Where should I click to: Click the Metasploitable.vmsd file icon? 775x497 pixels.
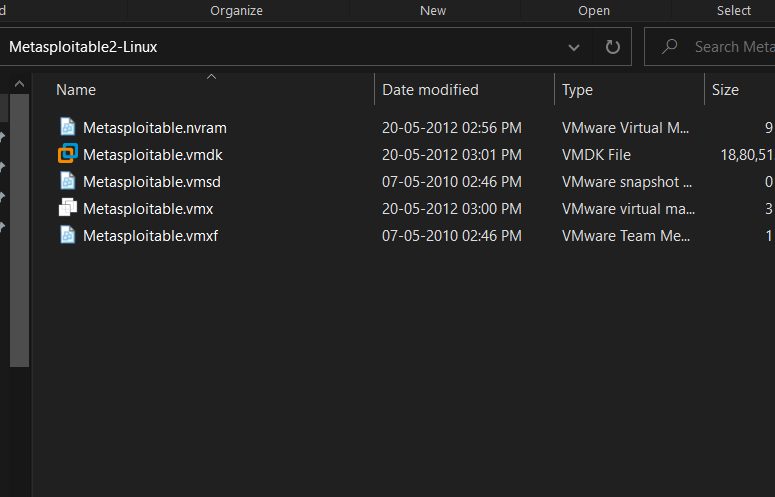pyautogui.click(x=68, y=181)
